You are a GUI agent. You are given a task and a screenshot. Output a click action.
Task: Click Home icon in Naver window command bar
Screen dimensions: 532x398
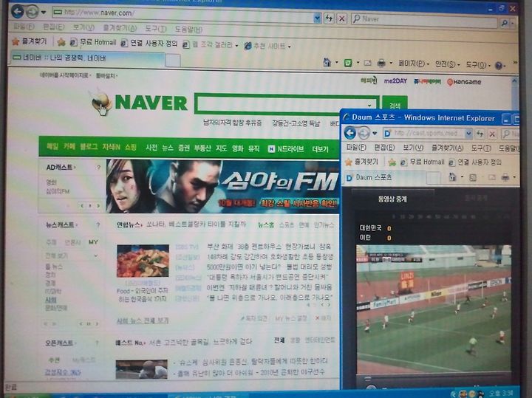(327, 62)
